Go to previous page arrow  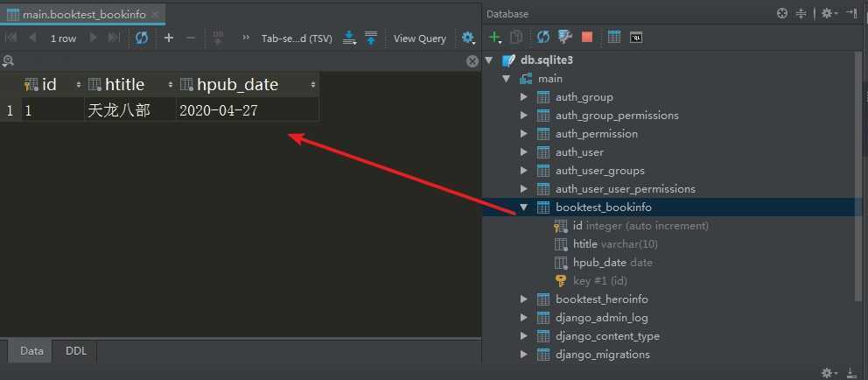tap(32, 38)
